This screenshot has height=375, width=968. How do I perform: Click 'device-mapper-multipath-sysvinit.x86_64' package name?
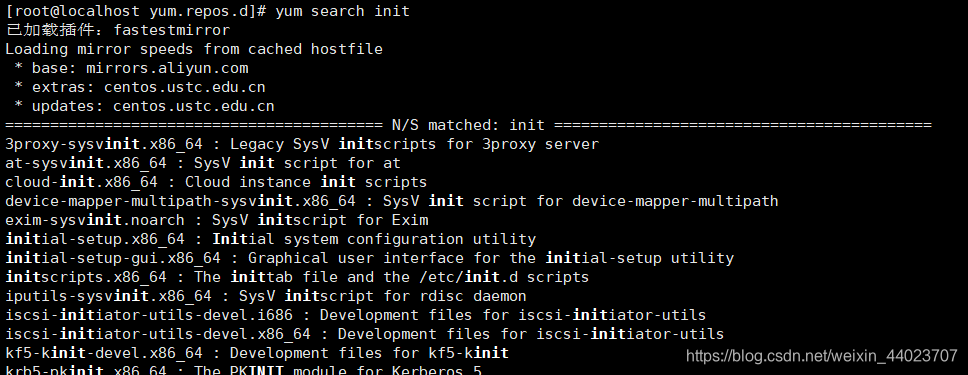click(x=180, y=201)
